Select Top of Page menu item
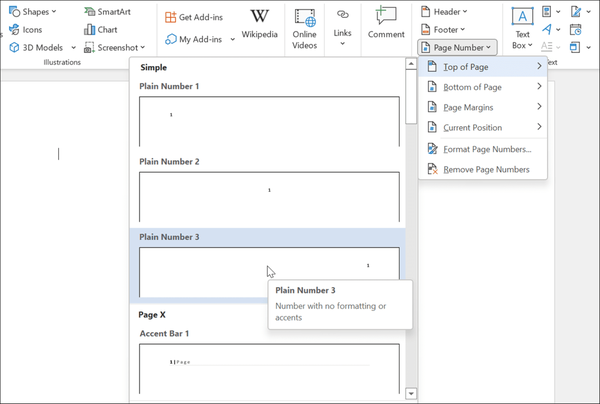600x404 pixels. 483,67
